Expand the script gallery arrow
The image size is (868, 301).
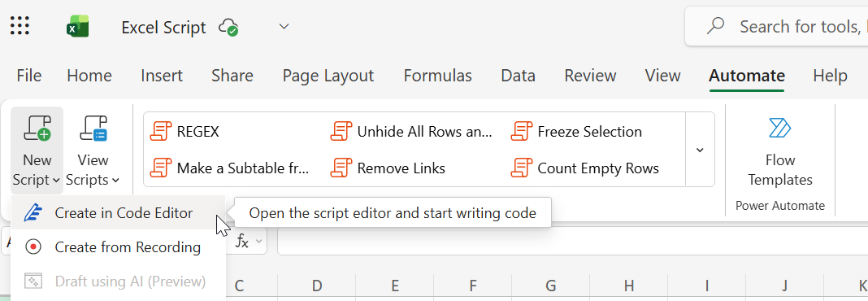[700, 150]
